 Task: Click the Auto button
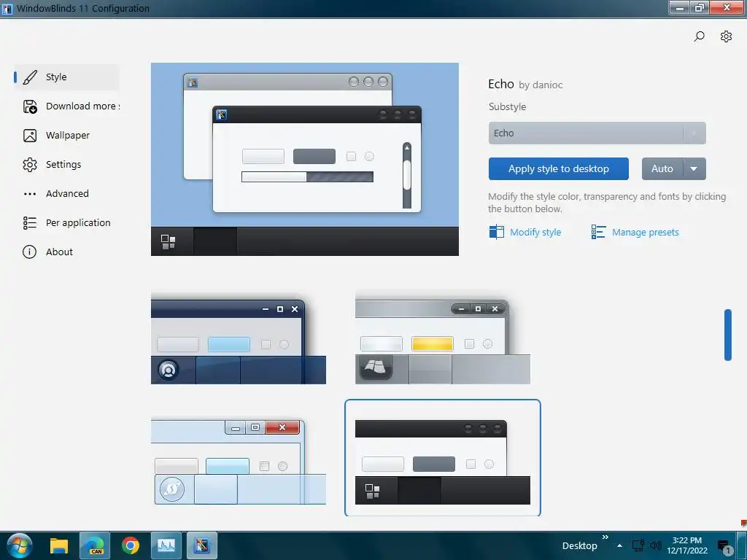pos(662,169)
